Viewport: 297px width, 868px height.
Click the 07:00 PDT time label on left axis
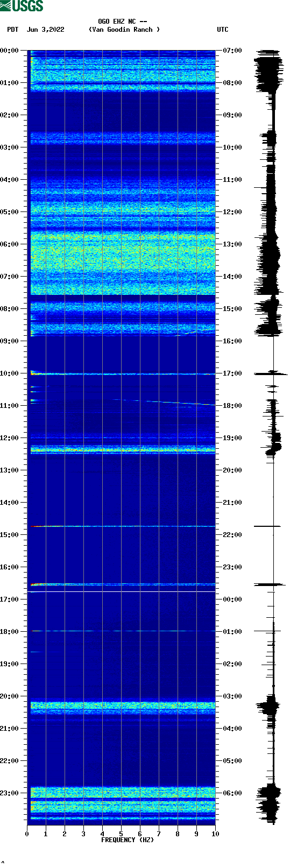click(x=10, y=277)
